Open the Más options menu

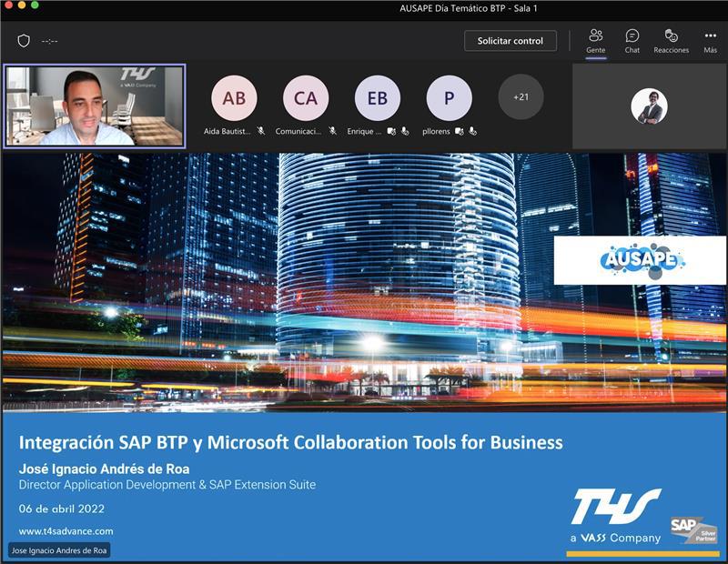click(x=711, y=41)
